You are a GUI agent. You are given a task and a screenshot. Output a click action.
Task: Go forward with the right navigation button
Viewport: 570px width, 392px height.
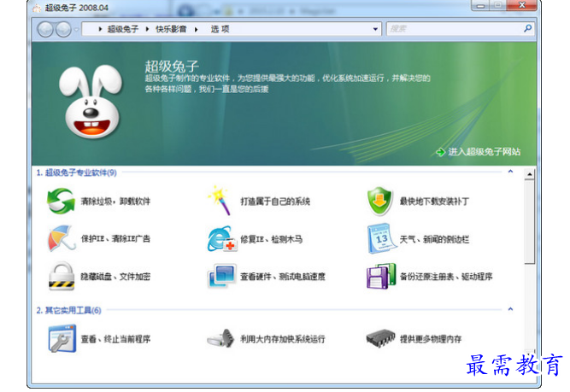point(63,29)
